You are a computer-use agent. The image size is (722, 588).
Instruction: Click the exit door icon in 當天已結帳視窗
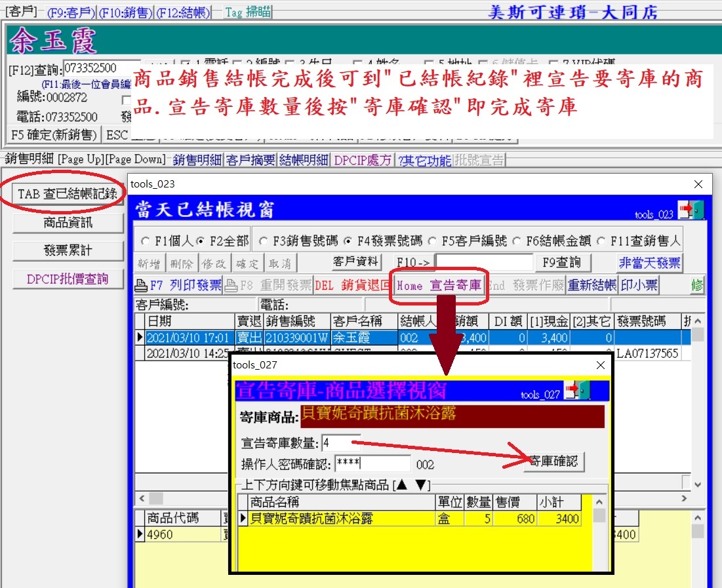[x=691, y=210]
